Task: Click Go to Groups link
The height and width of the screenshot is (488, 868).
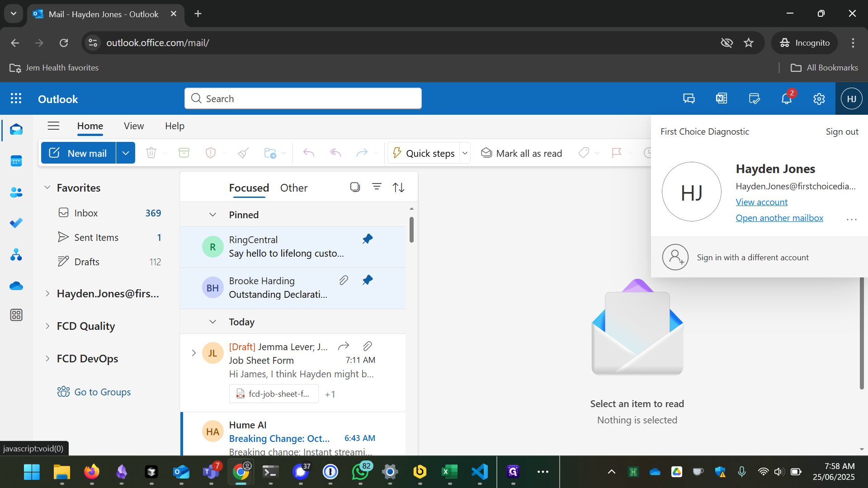Action: [x=102, y=392]
